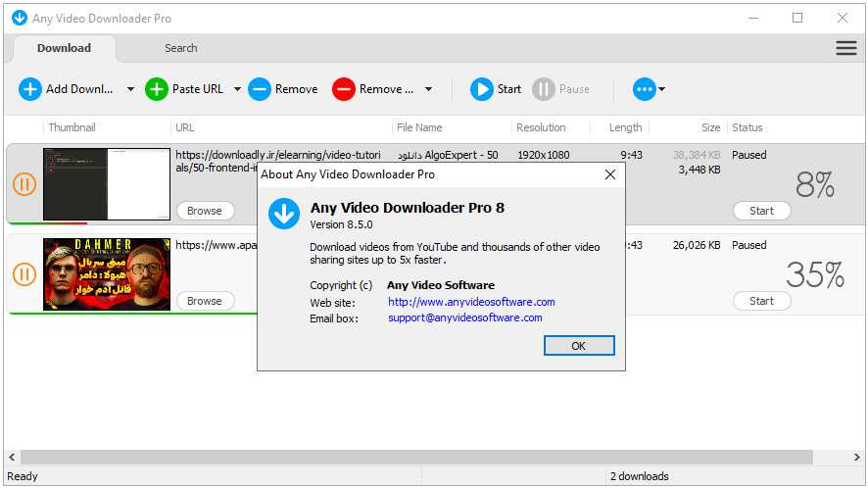This screenshot has height=489, width=868.
Task: Click the Start toolbar label
Action: click(509, 89)
